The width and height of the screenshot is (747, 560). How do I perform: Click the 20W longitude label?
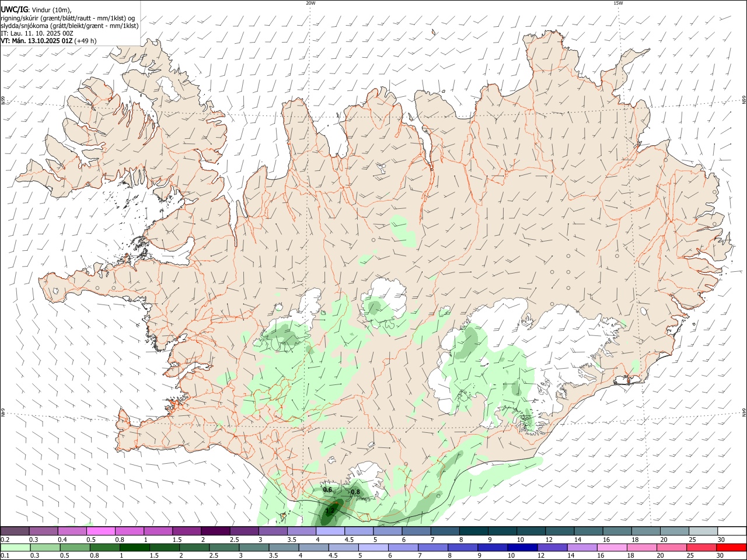310,3
